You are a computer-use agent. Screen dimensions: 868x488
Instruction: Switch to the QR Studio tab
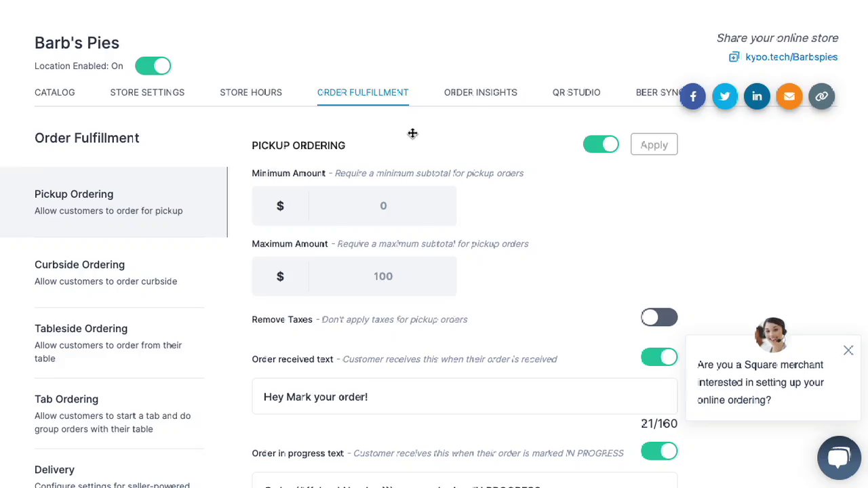pyautogui.click(x=576, y=92)
